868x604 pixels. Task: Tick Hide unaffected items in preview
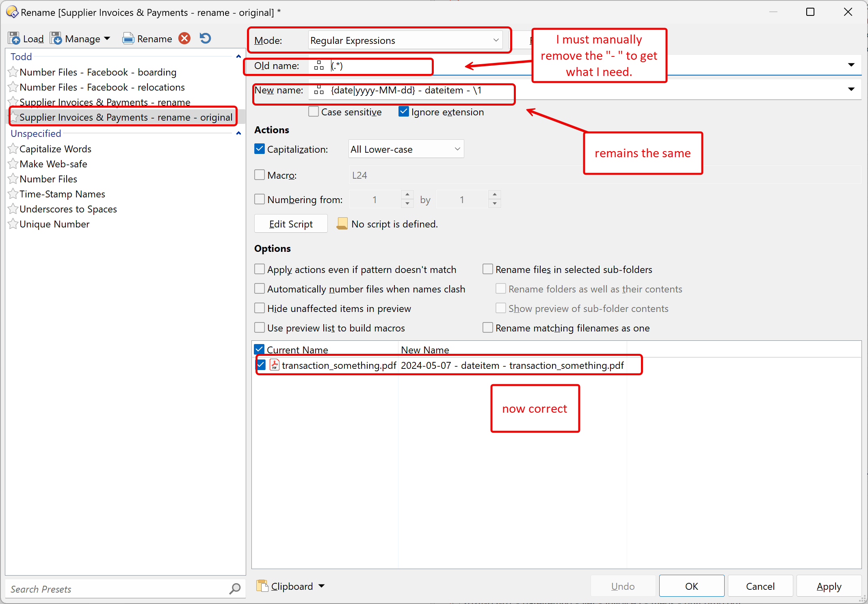[x=260, y=308]
